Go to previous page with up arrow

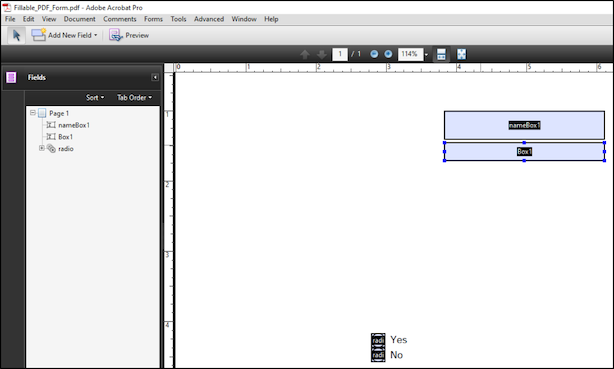point(305,54)
